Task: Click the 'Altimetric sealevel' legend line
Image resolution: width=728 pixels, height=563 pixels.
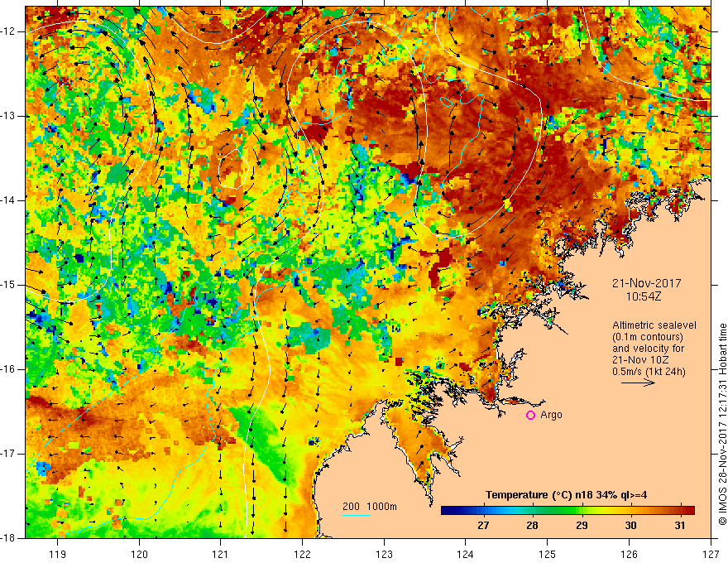Action: pos(654,325)
